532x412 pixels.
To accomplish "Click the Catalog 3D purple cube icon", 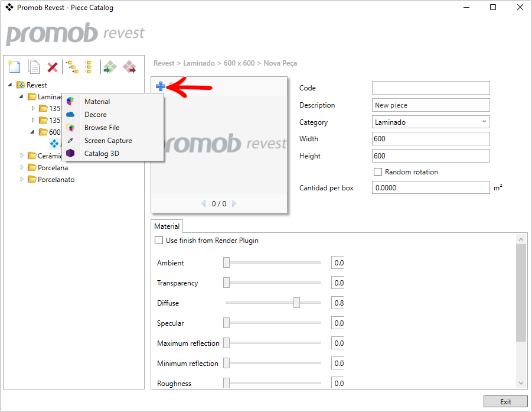I will coord(70,153).
